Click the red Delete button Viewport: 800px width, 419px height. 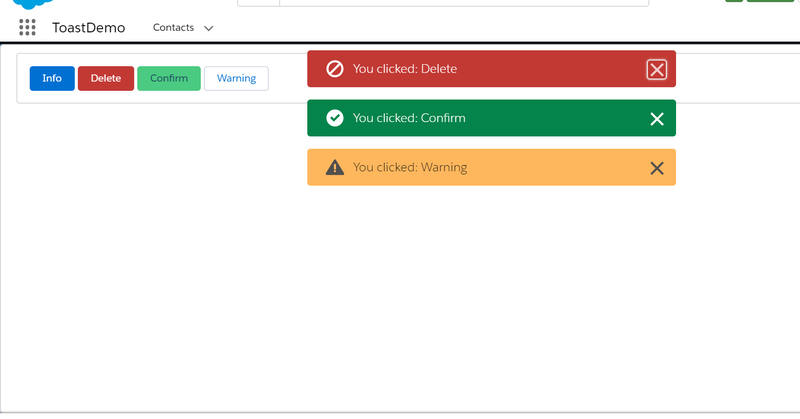pos(106,79)
